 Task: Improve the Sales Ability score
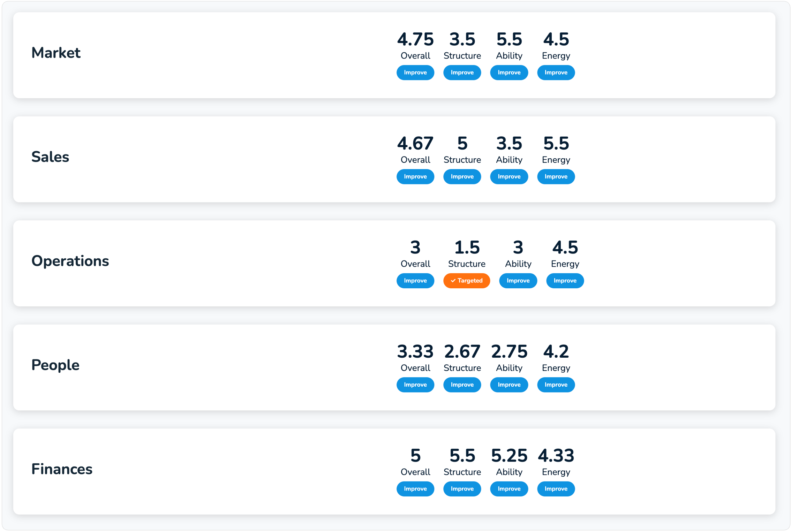coord(509,176)
